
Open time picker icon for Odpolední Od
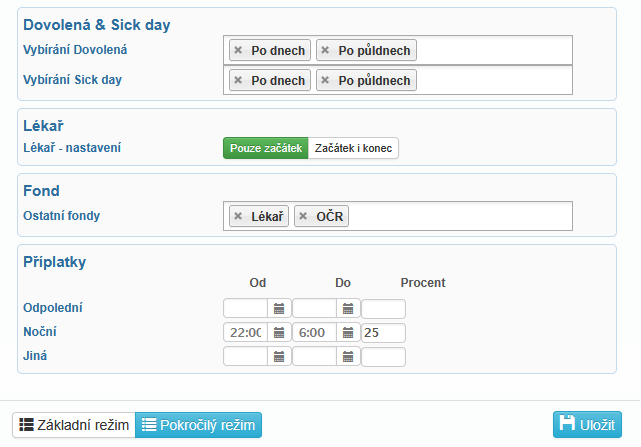[279, 308]
